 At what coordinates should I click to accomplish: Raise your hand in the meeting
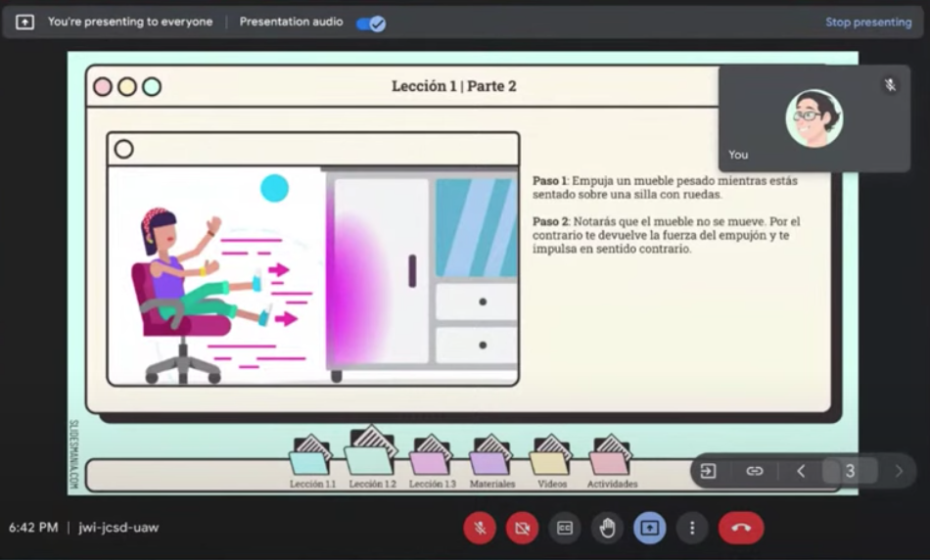point(607,529)
